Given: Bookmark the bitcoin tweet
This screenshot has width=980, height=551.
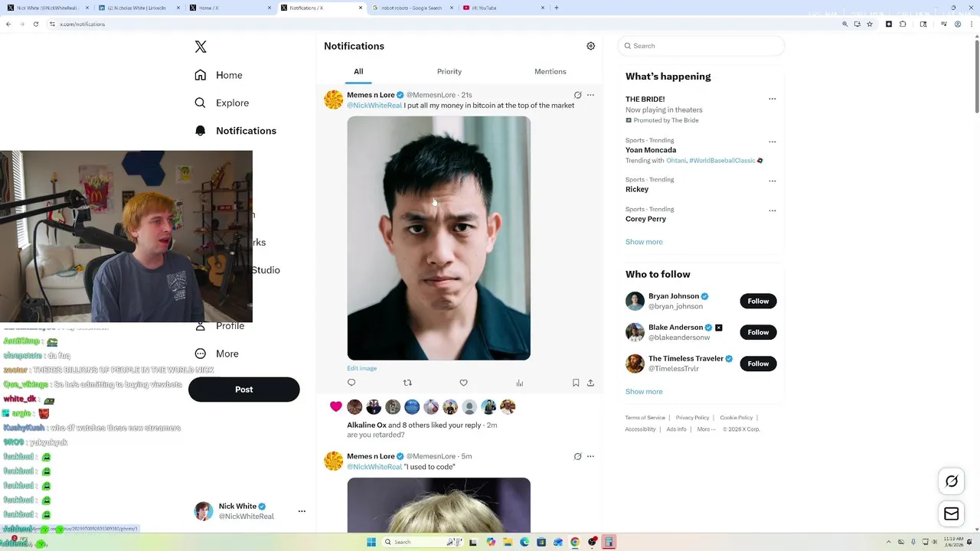Looking at the screenshot, I should point(576,383).
